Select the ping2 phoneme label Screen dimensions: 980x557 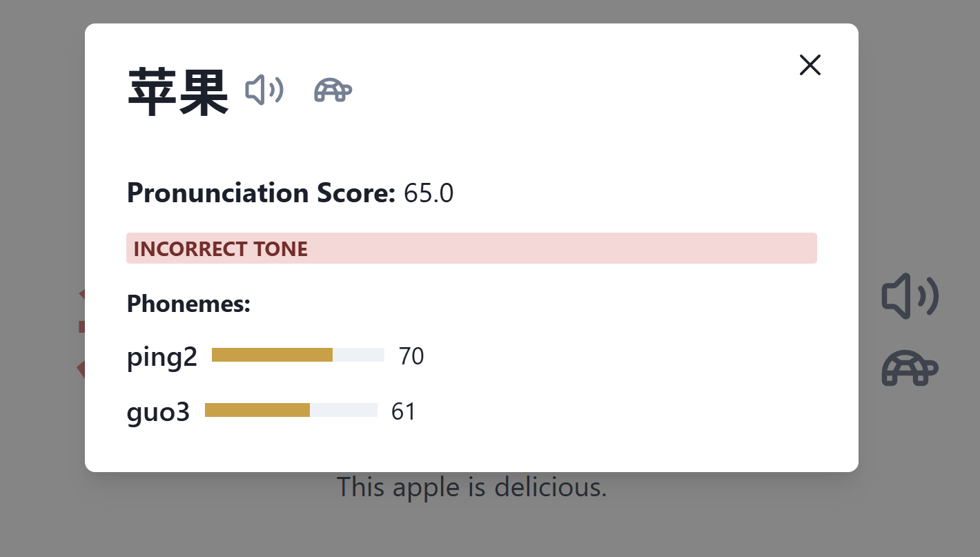tap(162, 357)
